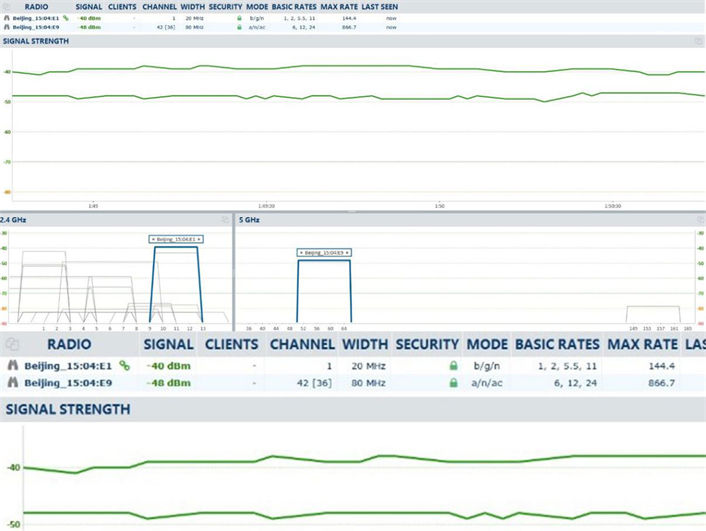Sort by the enlarged SECURITY column header
The height and width of the screenshot is (531, 706).
426,345
